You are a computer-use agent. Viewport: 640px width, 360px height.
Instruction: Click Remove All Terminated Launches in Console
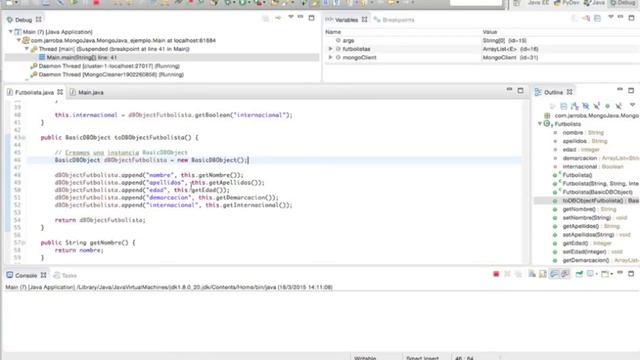pos(518,274)
